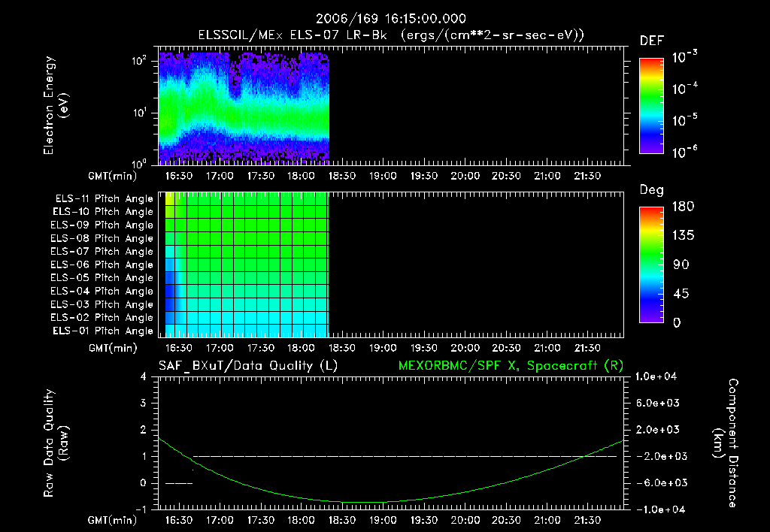Click the 45 label on the Deg colorbar
Viewport: 770px width, 532px height.
click(681, 294)
